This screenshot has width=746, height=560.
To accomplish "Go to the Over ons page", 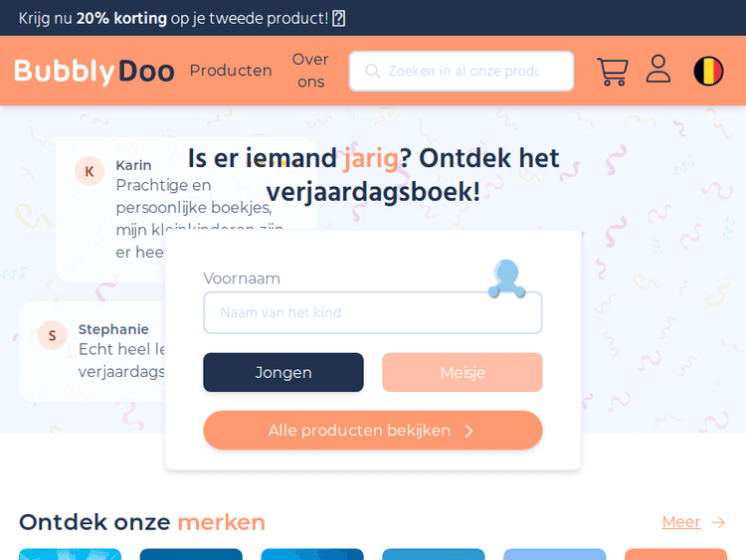I will click(x=310, y=71).
